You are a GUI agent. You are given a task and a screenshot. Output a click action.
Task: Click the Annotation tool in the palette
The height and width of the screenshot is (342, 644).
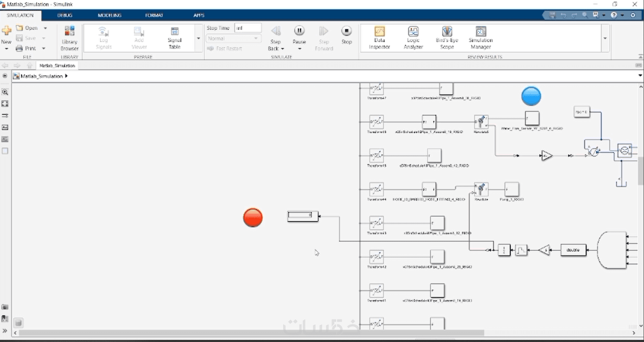coord(5,127)
